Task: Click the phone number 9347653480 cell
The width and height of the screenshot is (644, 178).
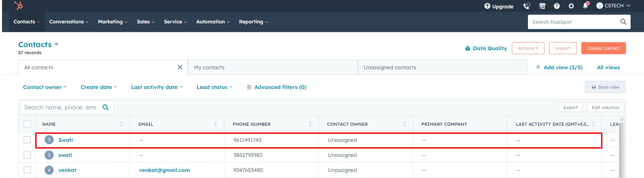Action: pos(248,170)
